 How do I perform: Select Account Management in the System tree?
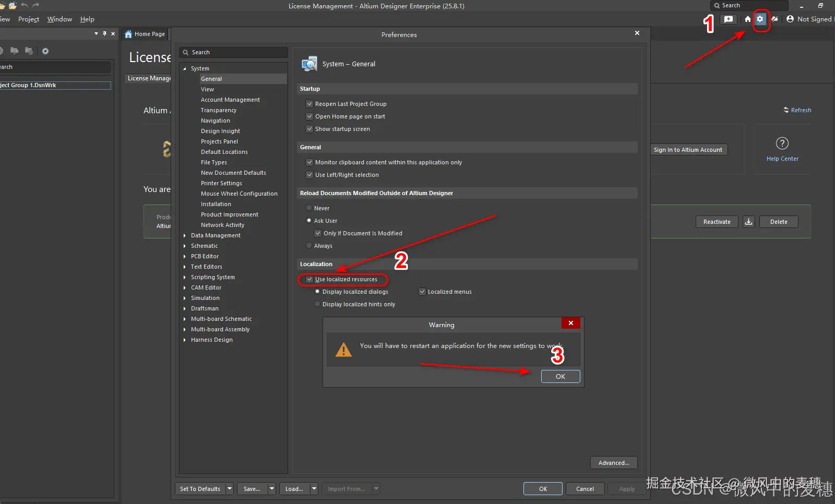point(230,100)
